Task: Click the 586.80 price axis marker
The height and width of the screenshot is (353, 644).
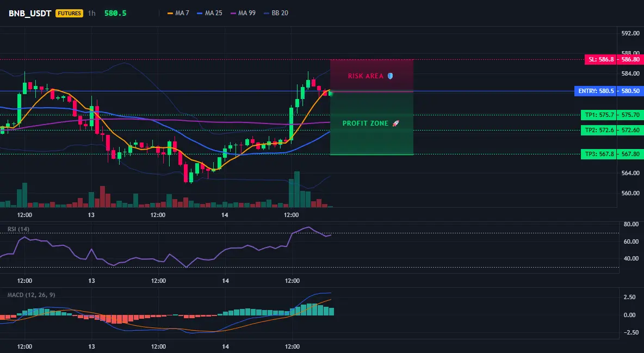Action: (x=630, y=60)
